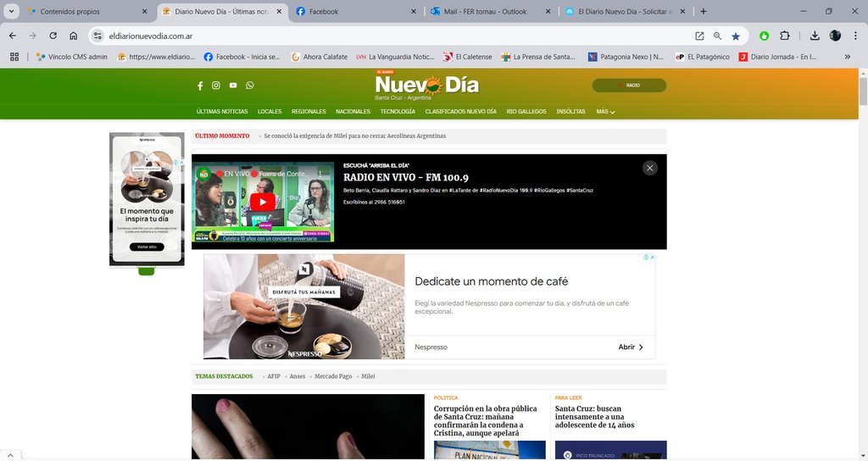This screenshot has width=868, height=461.
Task: Click the open-in-app icon in address bar
Action: (699, 36)
